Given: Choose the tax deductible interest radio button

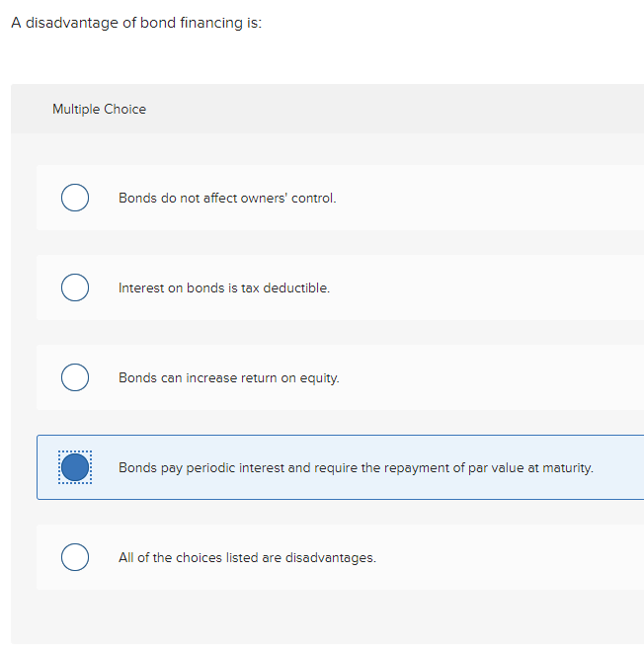Looking at the screenshot, I should pyautogui.click(x=75, y=287).
